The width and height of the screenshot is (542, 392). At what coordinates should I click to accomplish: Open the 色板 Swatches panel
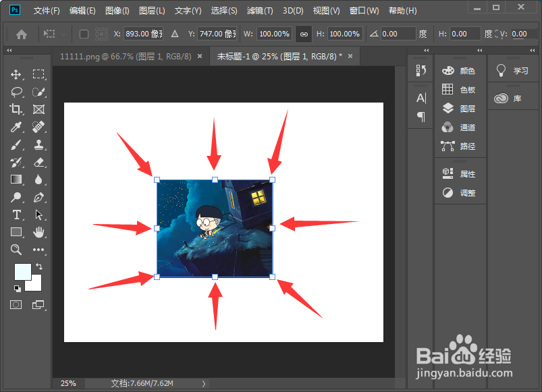click(x=460, y=90)
